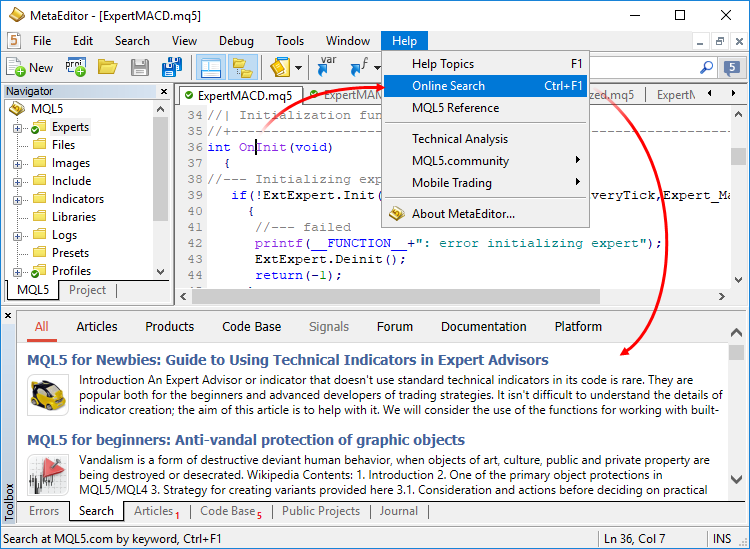Expand the Indicators folder
The width and height of the screenshot is (750, 549).
(x=17, y=200)
